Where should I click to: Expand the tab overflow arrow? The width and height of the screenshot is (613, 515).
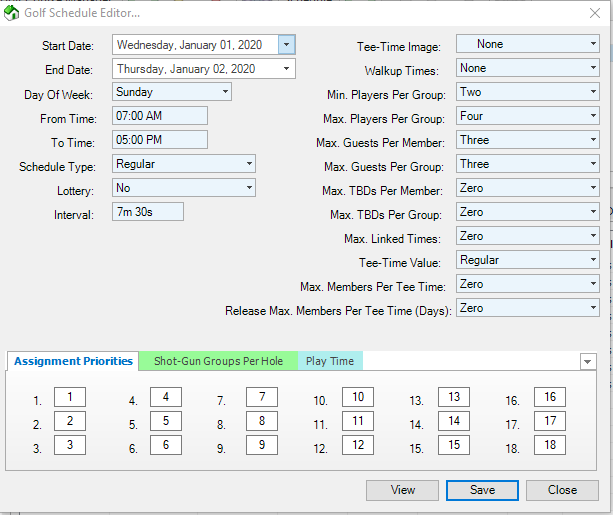[588, 362]
